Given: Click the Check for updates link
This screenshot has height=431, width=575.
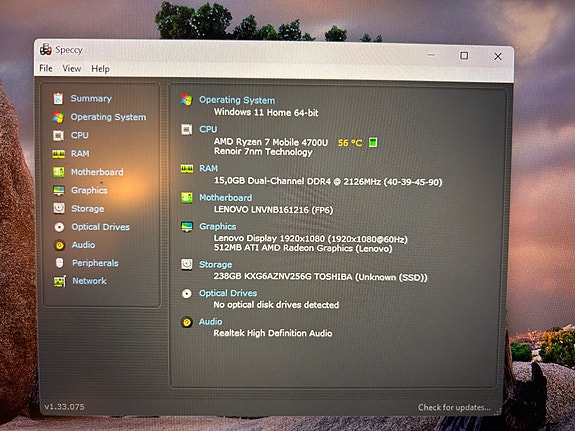Looking at the screenshot, I should tap(454, 407).
